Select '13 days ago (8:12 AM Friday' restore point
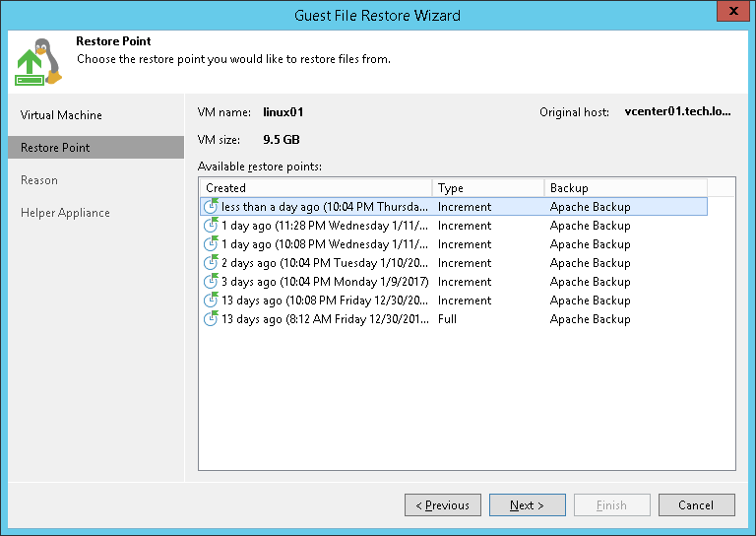The height and width of the screenshot is (536, 756). point(454,319)
